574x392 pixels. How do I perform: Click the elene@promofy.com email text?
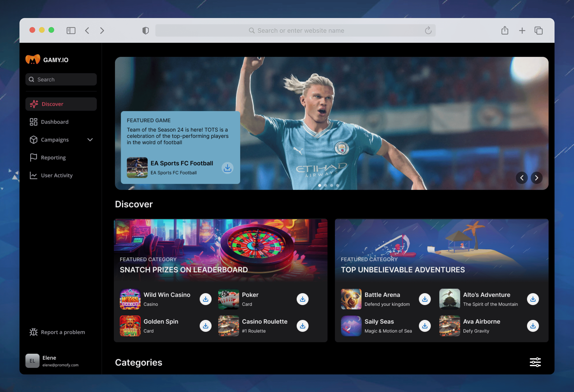click(x=61, y=365)
